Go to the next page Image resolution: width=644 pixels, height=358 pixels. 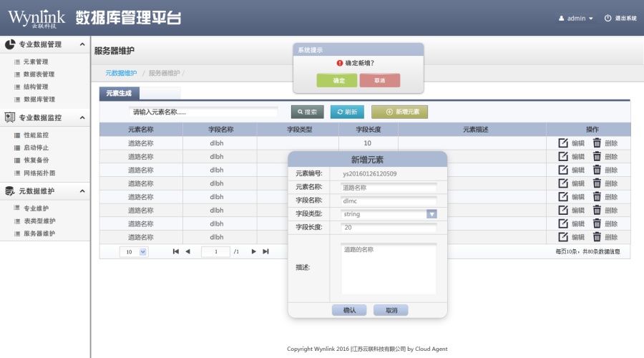click(x=254, y=251)
